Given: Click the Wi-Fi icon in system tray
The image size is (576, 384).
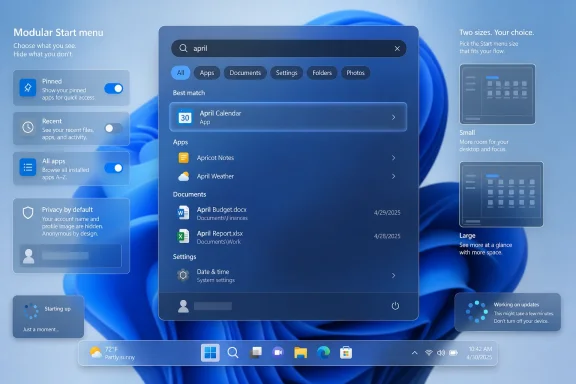Looking at the screenshot, I should click(x=429, y=353).
